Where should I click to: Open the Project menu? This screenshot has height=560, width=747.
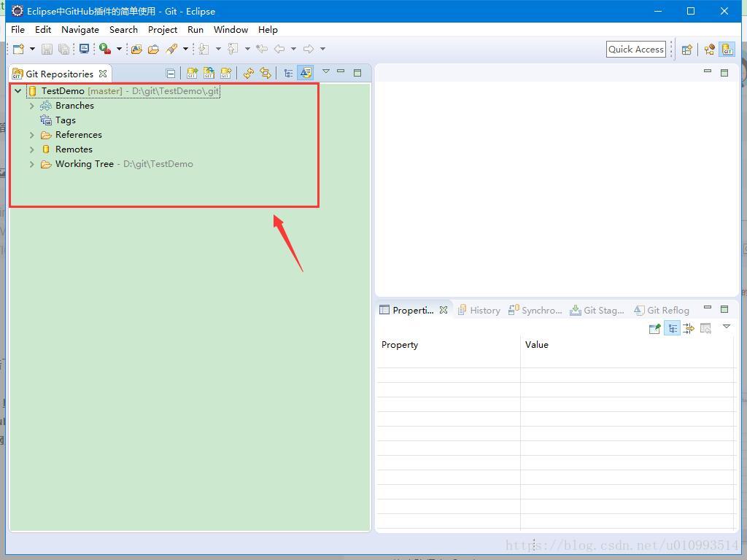163,29
